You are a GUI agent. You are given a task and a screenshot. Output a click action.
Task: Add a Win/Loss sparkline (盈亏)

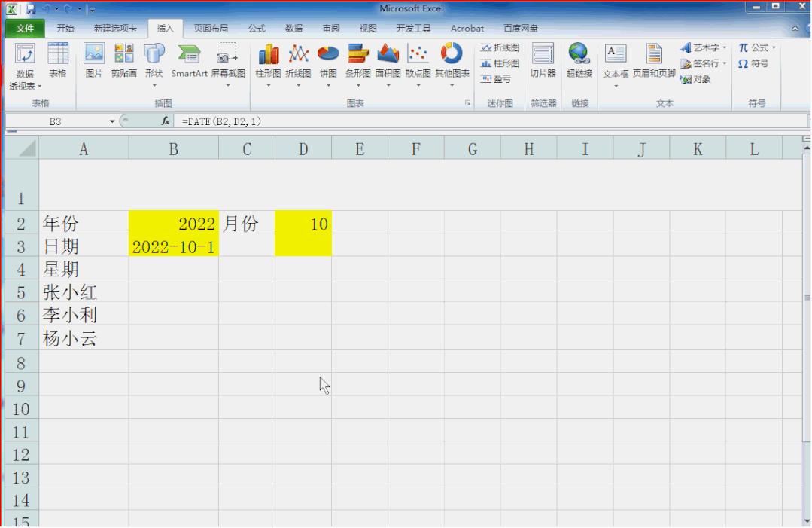pos(496,79)
